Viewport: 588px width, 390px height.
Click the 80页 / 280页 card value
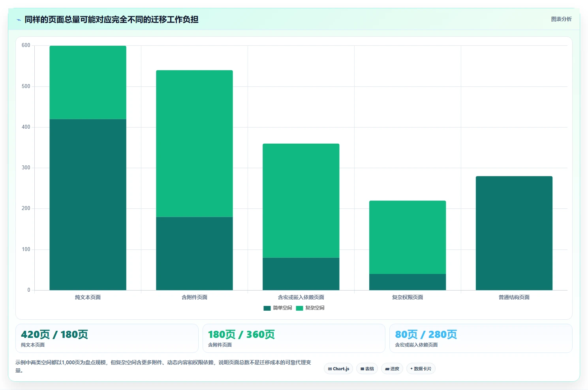pos(426,334)
